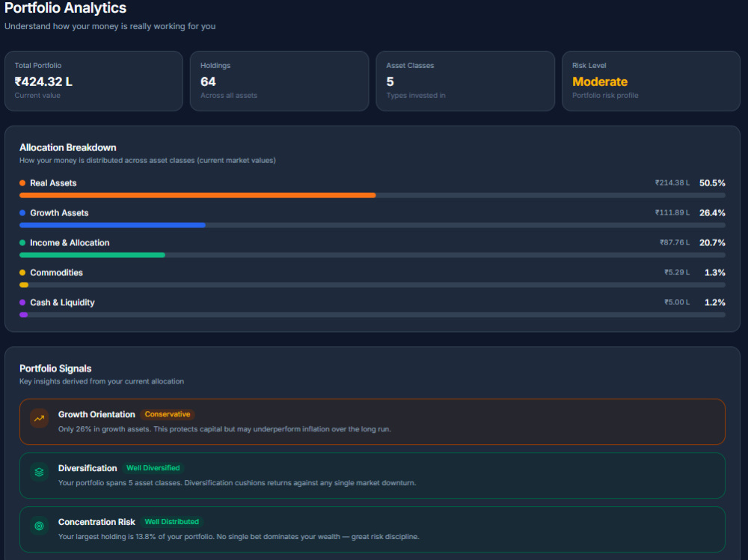Click the 'largest holding is 13.8%' description
This screenshot has height=560, width=748.
(239, 537)
